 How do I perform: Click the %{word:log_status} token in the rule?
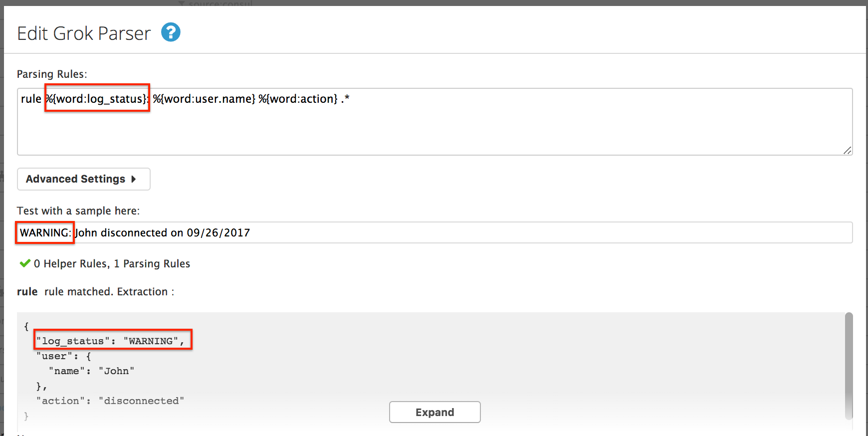[97, 99]
